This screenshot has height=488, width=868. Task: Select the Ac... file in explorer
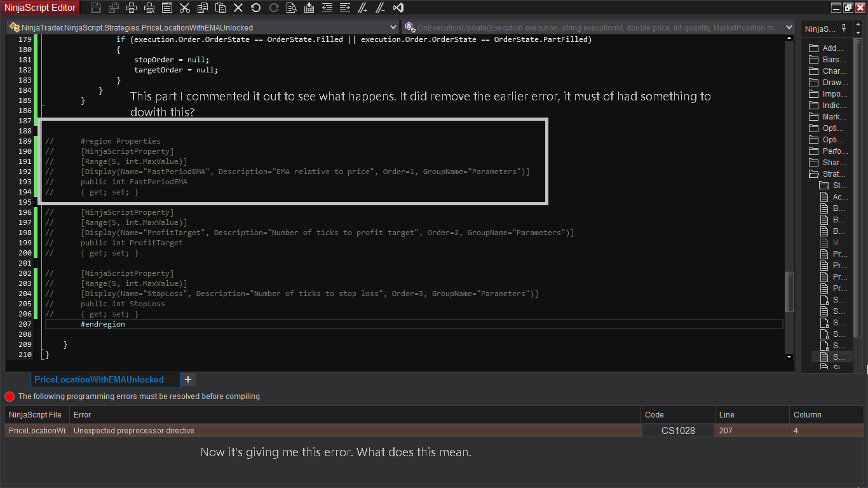(x=832, y=197)
